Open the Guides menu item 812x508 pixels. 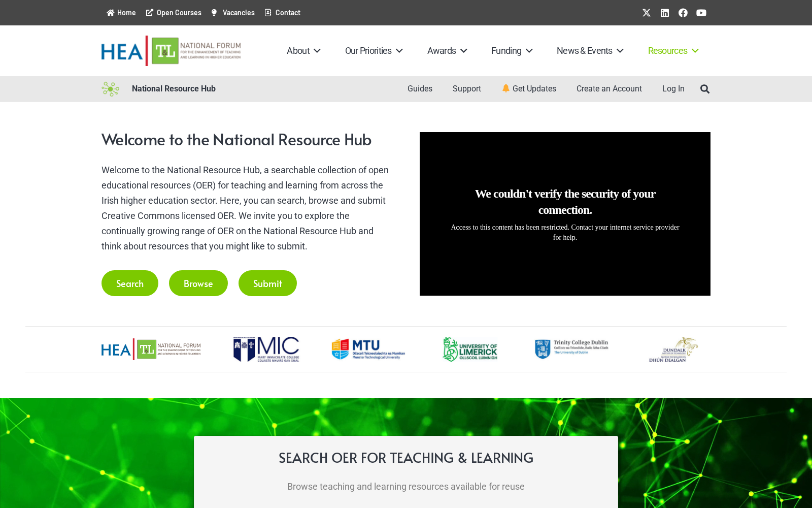(420, 89)
